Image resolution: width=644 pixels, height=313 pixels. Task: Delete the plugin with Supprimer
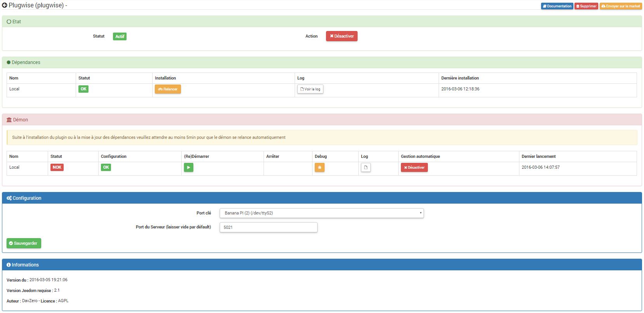(586, 6)
